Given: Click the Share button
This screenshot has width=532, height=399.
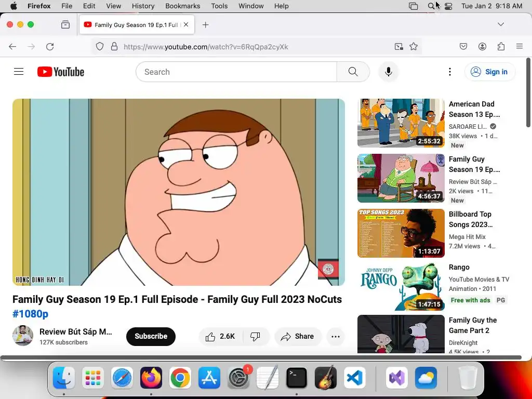Looking at the screenshot, I should coord(298,336).
